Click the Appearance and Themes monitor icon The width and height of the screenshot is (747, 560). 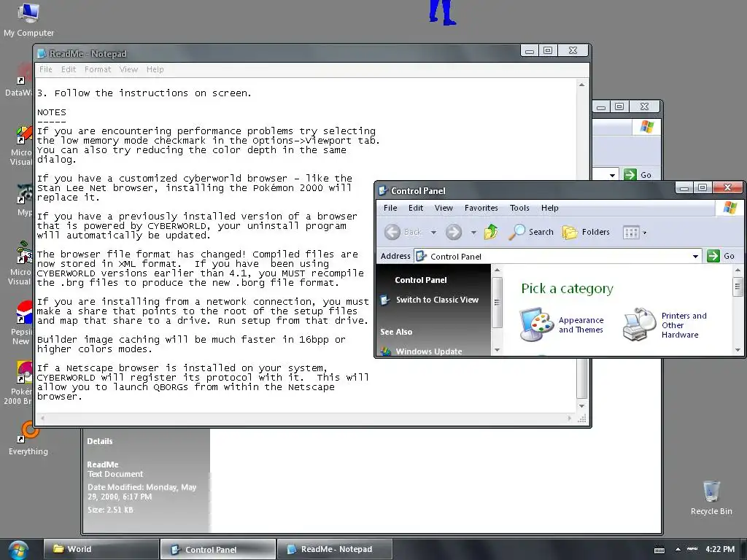(x=536, y=324)
